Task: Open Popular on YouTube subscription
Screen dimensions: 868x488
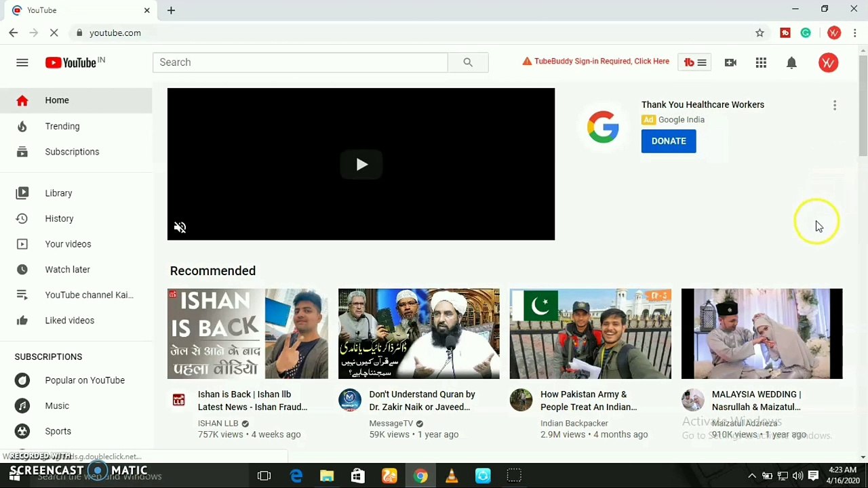Action: 76,380
